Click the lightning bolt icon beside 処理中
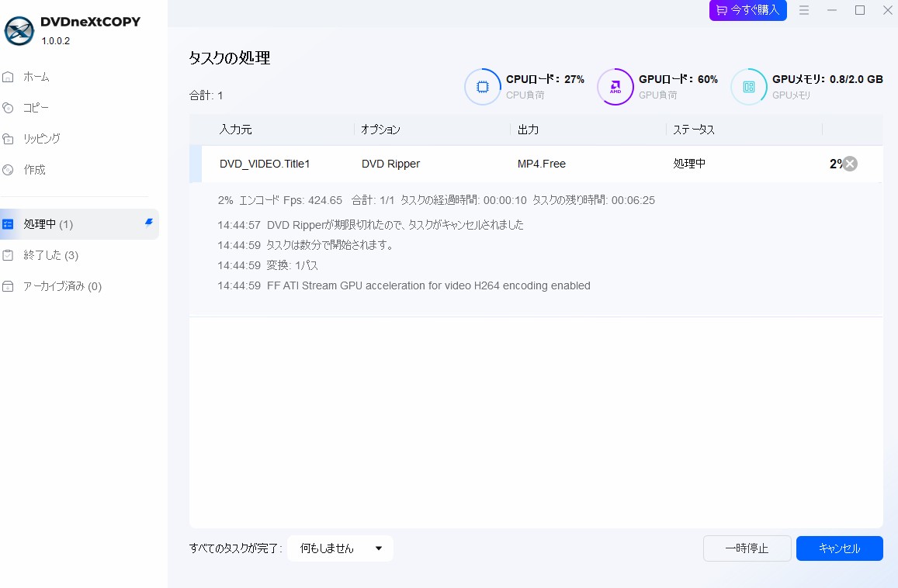Image resolution: width=898 pixels, height=588 pixels. (149, 223)
